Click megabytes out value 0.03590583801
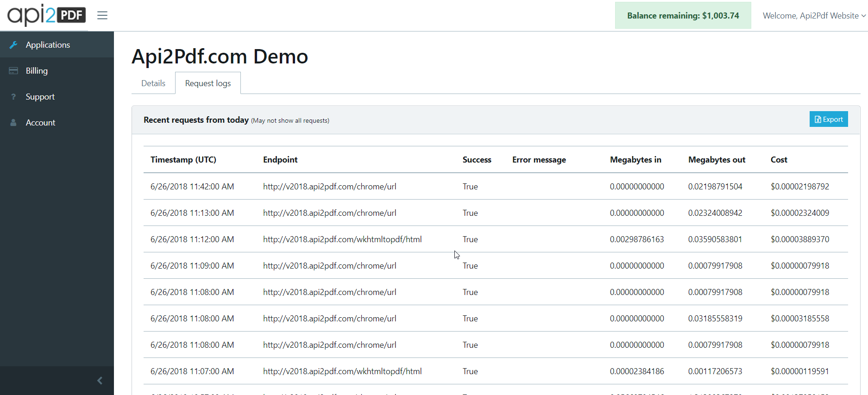868x395 pixels. 715,239
